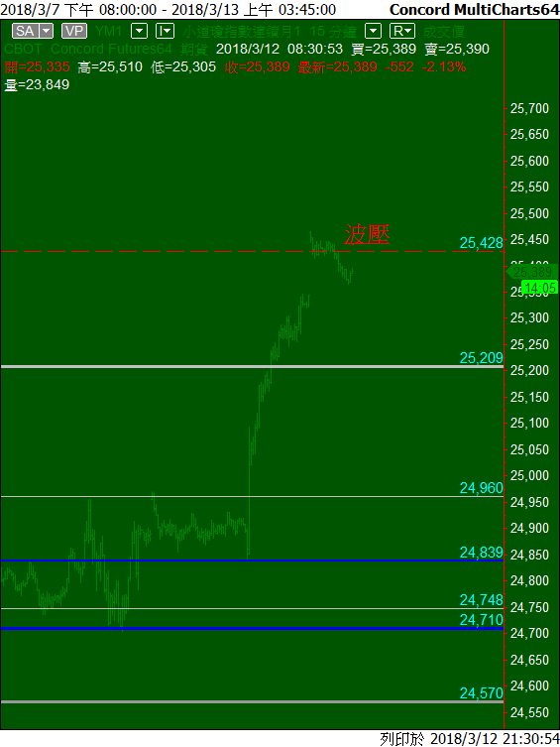
Task: Click the 25,700 price scale label
Action: (529, 108)
